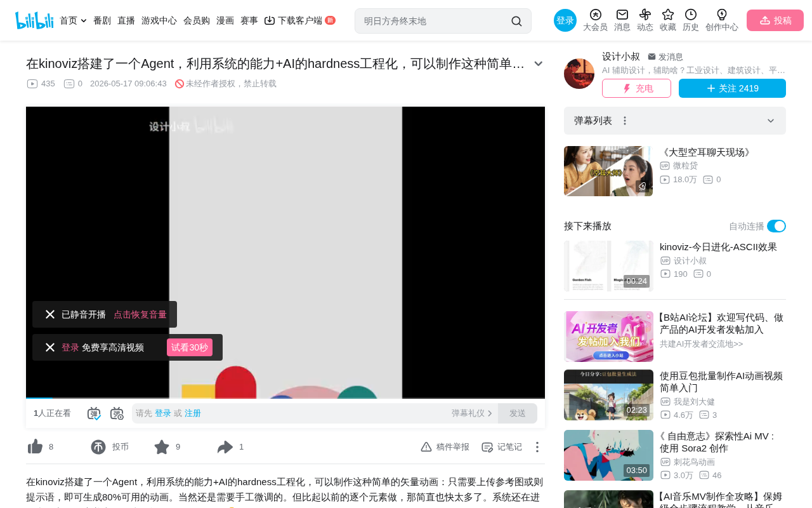The width and height of the screenshot is (812, 508).
Task: Click the 充电 button
Action: pyautogui.click(x=636, y=88)
